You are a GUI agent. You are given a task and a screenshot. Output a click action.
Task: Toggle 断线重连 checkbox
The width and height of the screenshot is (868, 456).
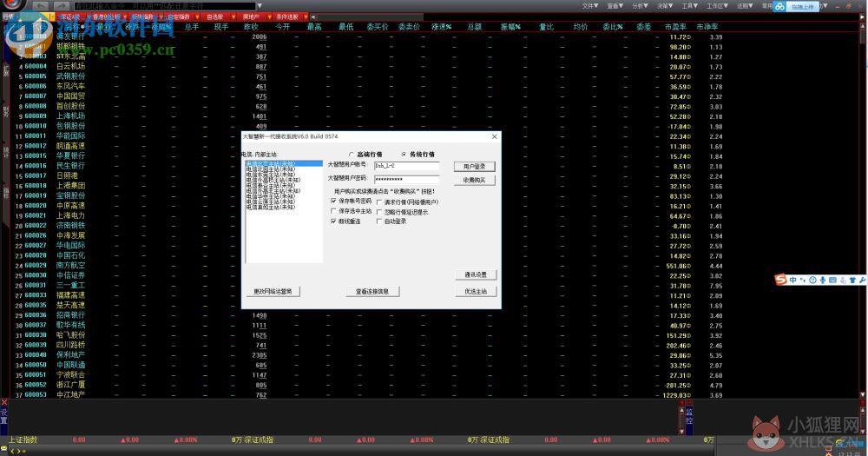click(333, 221)
